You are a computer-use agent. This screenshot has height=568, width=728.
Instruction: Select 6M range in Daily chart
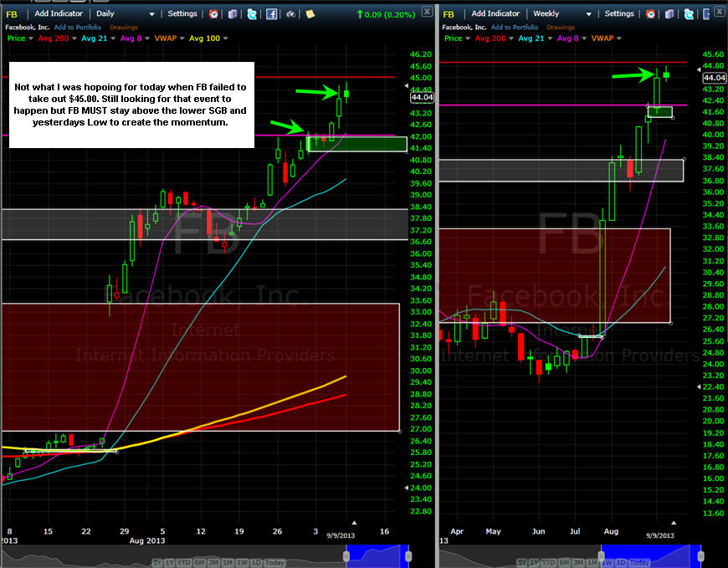[x=199, y=562]
